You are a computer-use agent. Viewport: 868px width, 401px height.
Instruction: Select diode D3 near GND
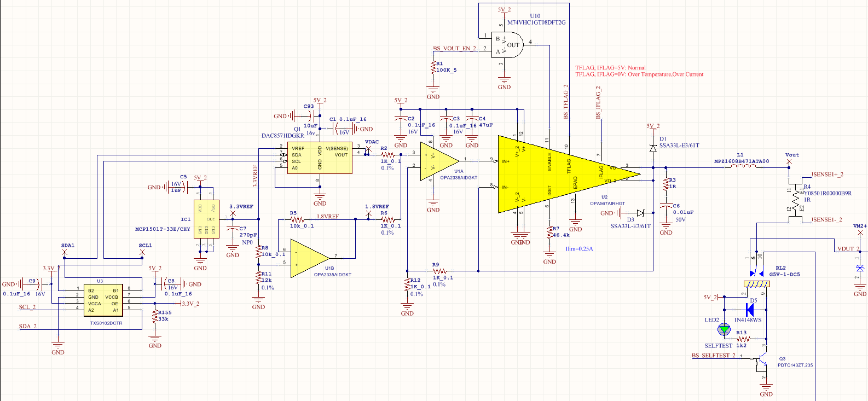(640, 213)
